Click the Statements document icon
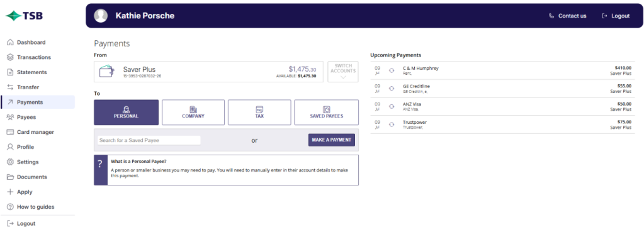 coord(10,72)
